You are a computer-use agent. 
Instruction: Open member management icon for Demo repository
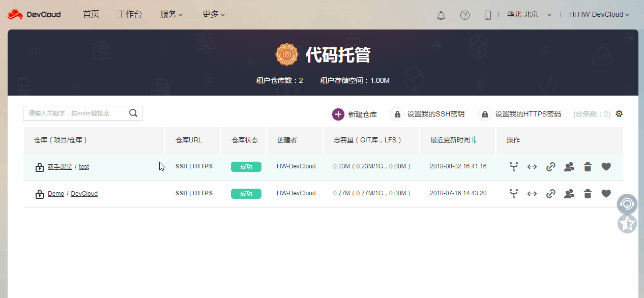tap(569, 193)
